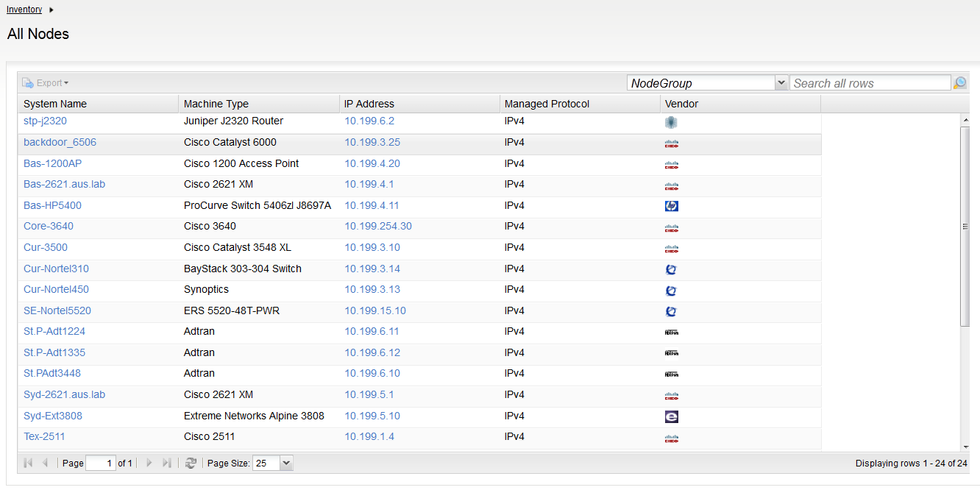Click Juniper vendor icon for stp-j2320
Screen dimensions: 980x490
(x=671, y=122)
